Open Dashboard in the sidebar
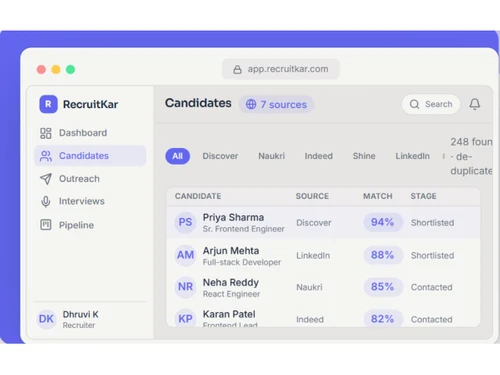This screenshot has width=500, height=375. [x=90, y=133]
